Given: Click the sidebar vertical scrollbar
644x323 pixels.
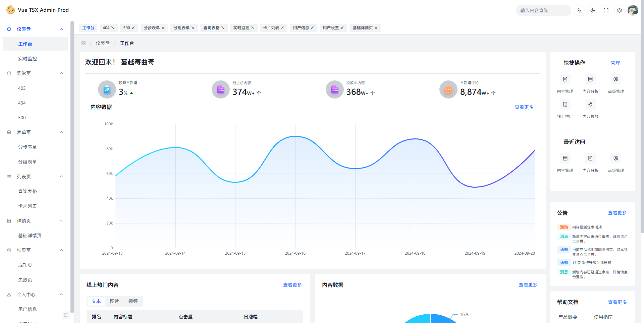Looking at the screenshot, I should point(72,168).
